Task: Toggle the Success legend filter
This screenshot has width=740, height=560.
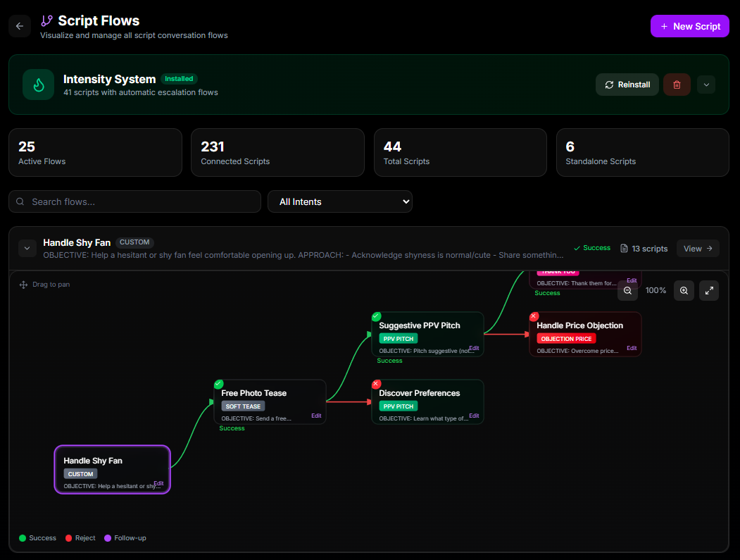Action: [x=37, y=537]
